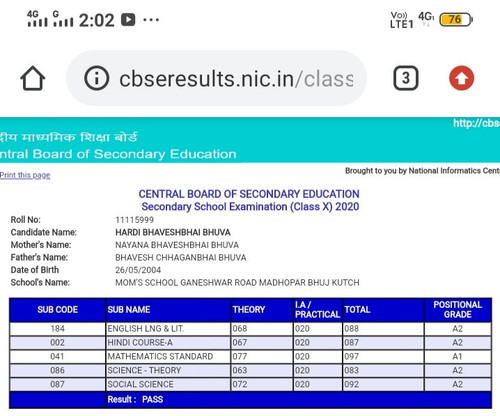Viewport: 500px width, 416px height.
Task: Select the ENGLISH LNG & LIT. subject cell
Action: [x=168, y=329]
